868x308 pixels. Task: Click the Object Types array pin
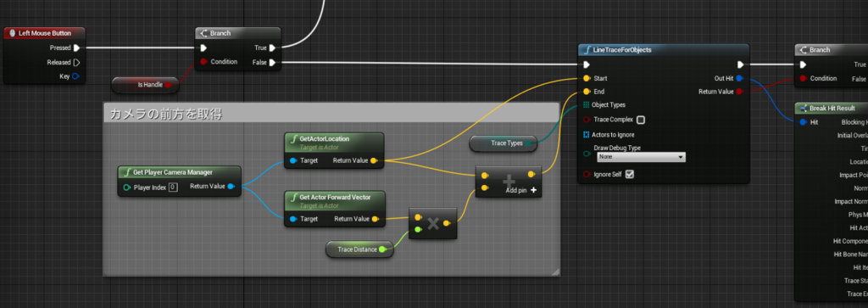point(587,104)
